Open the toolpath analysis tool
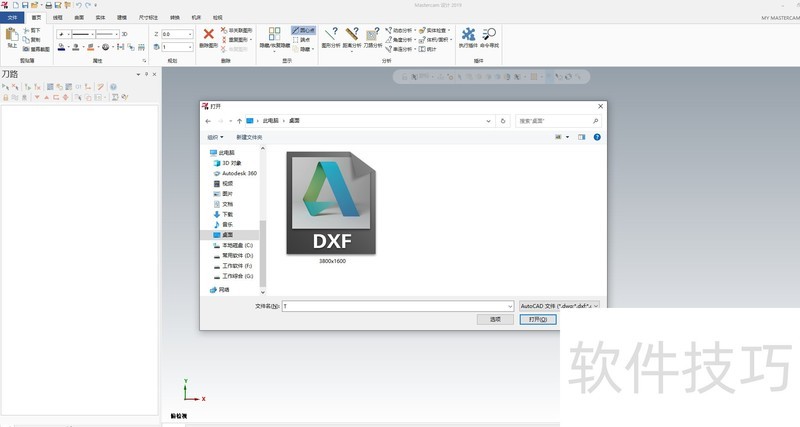This screenshot has width=800, height=427. point(373,34)
